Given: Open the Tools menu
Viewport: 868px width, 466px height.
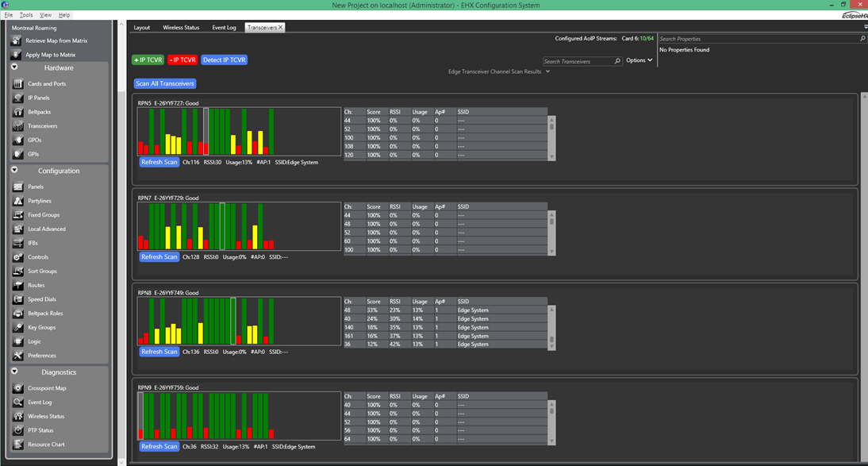Looking at the screenshot, I should [26, 15].
